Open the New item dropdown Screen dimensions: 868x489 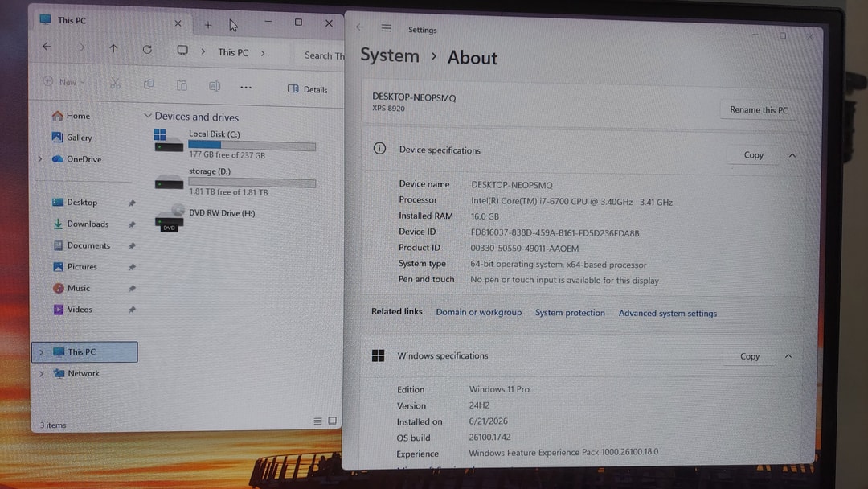coord(65,82)
